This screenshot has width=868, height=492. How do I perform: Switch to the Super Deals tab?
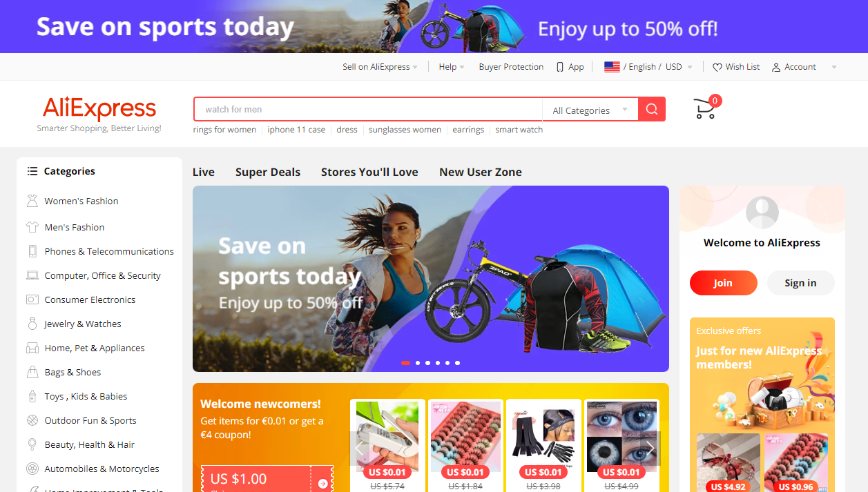268,172
